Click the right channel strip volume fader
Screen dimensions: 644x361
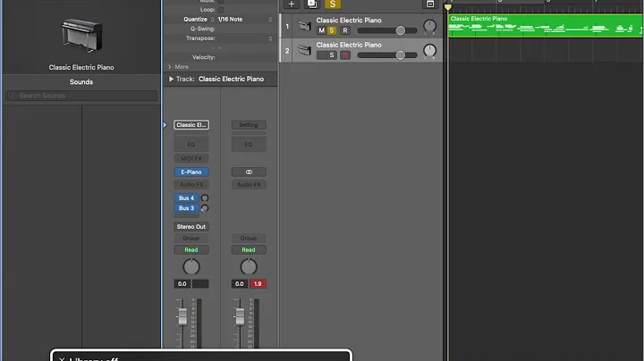click(x=240, y=316)
